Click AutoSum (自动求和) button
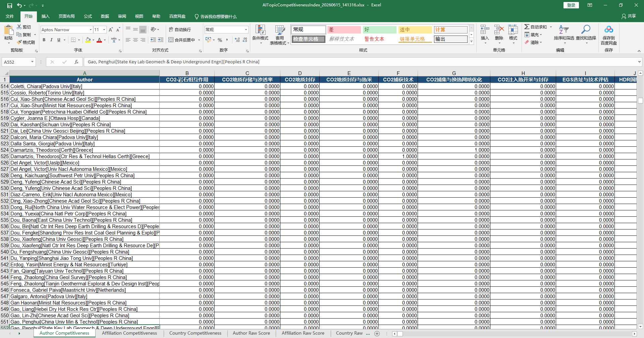This screenshot has height=338, width=644. tap(536, 27)
